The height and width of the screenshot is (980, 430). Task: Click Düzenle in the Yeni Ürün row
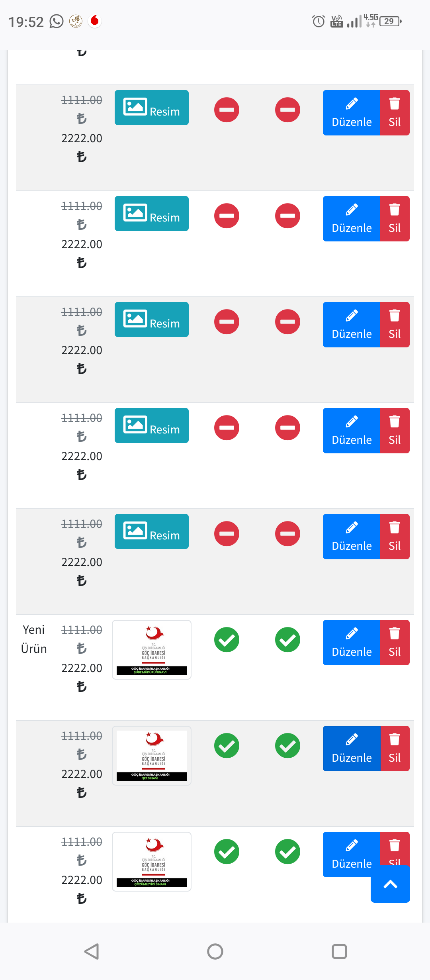coord(352,642)
